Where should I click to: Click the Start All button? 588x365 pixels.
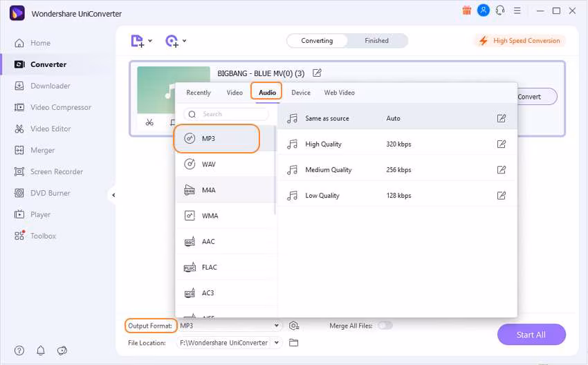(x=531, y=335)
